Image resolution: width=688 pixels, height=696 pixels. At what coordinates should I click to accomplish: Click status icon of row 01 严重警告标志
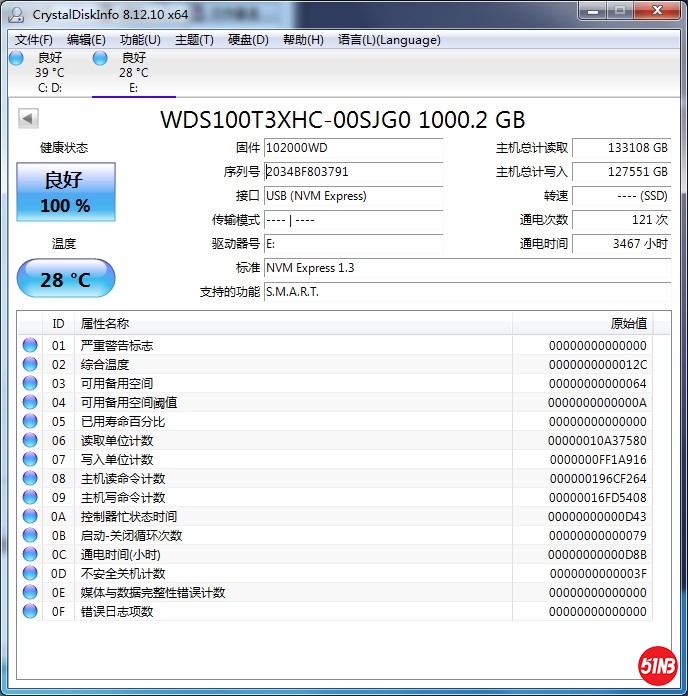pyautogui.click(x=30, y=345)
